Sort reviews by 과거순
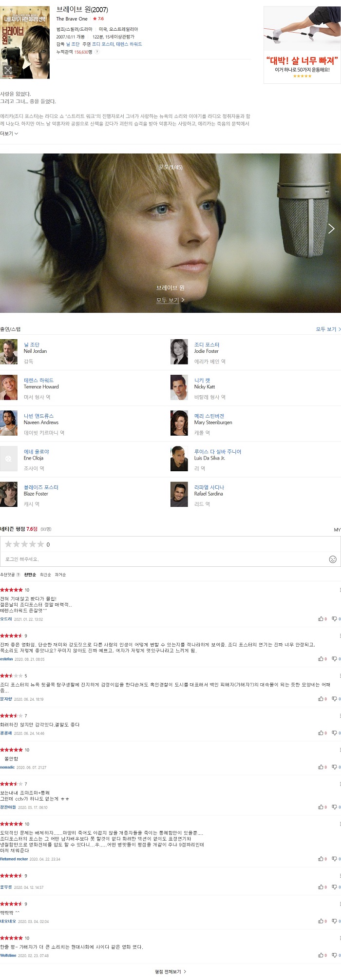The height and width of the screenshot is (980, 341). [x=60, y=575]
